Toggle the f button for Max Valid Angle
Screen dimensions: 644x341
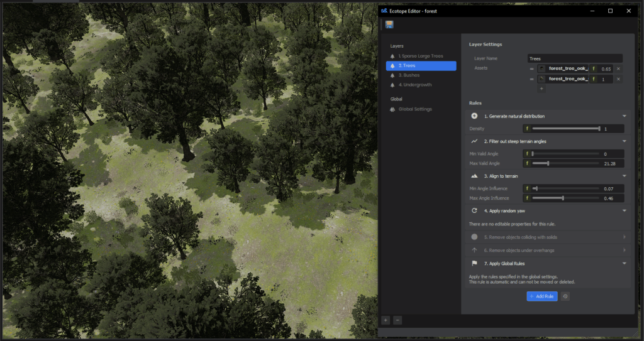[x=528, y=163]
